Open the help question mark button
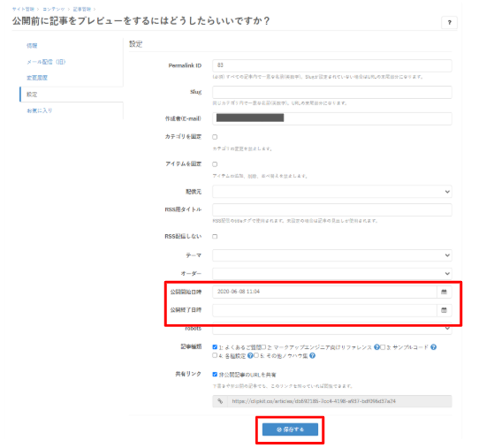 click(449, 22)
